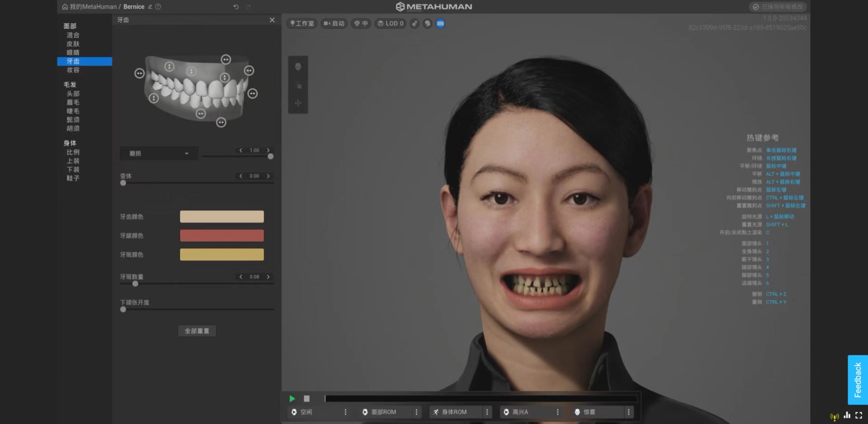
Task: Click the bottom-most control handle on the teeth model
Action: click(x=221, y=122)
